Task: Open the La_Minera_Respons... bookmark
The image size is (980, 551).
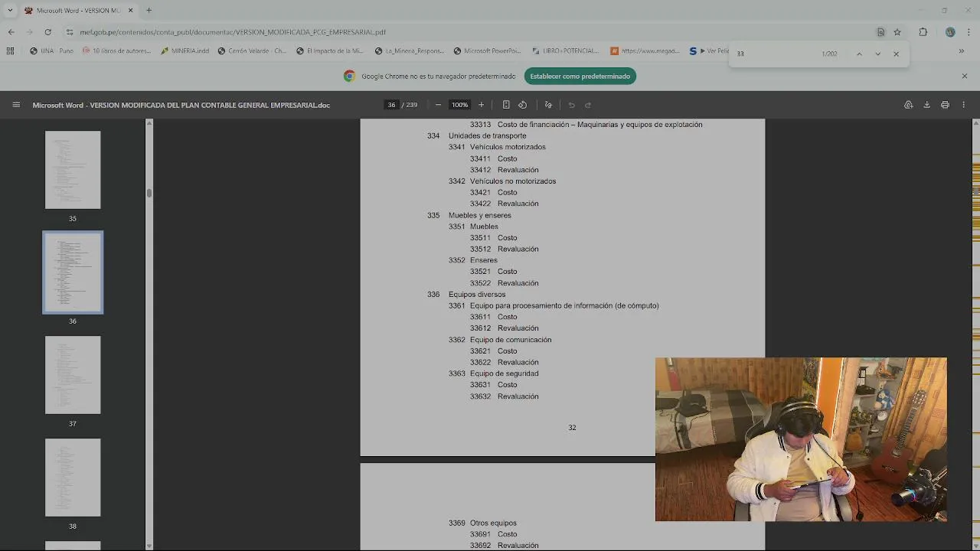Action: [x=410, y=51]
